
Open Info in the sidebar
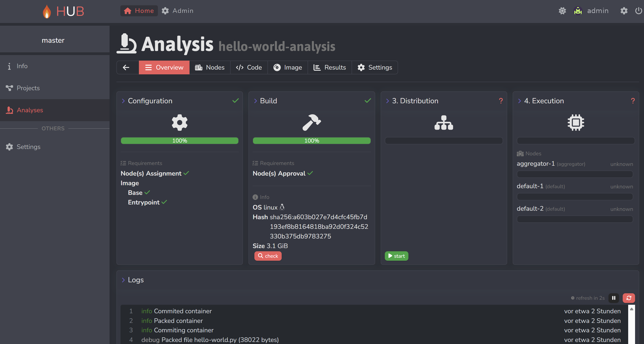55,66
